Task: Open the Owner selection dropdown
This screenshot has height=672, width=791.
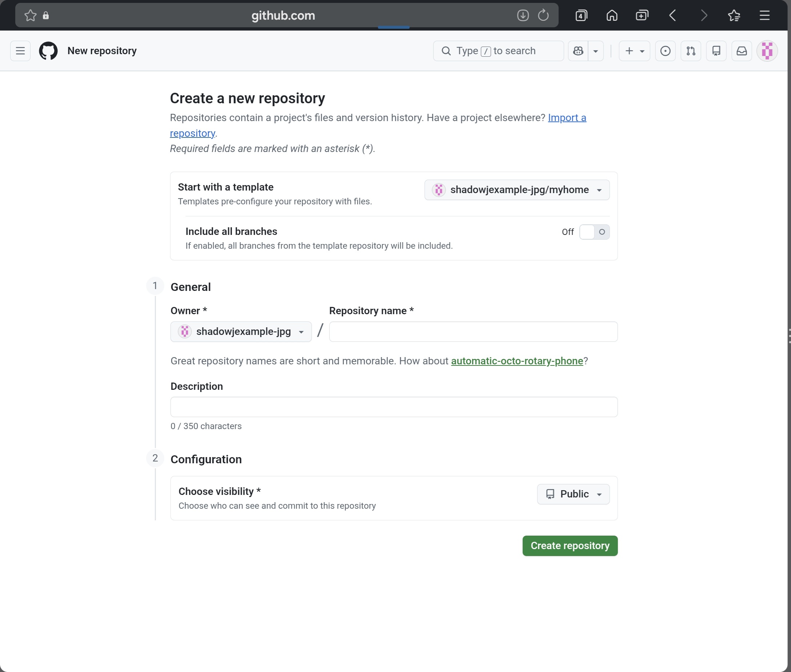Action: [241, 331]
